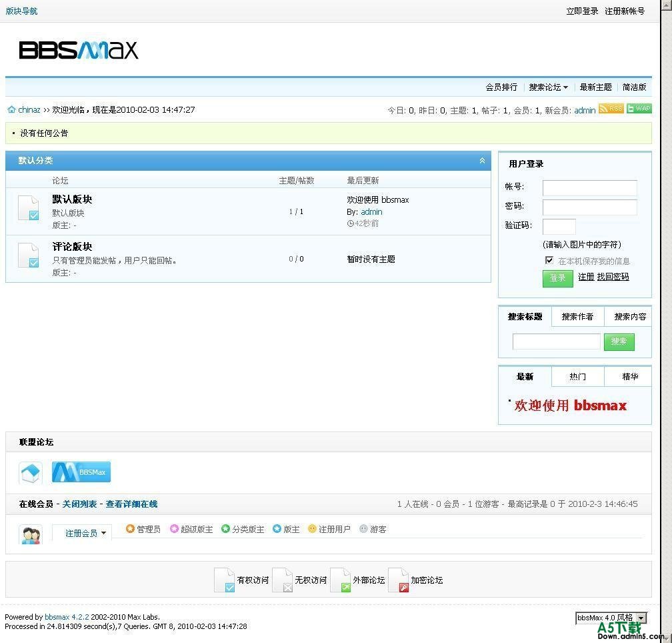This screenshot has width=672, height=643.
Task: Click the 查看详细在线 link
Action: pyautogui.click(x=131, y=504)
